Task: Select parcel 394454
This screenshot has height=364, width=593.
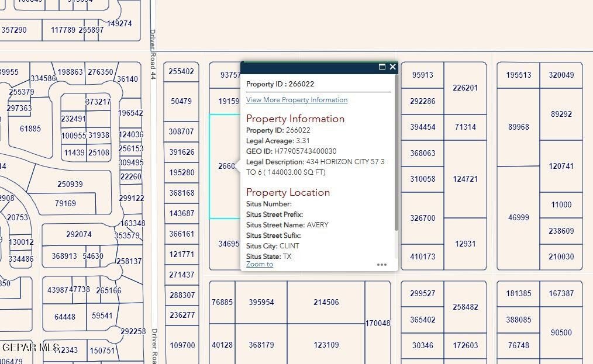Action: 422,127
